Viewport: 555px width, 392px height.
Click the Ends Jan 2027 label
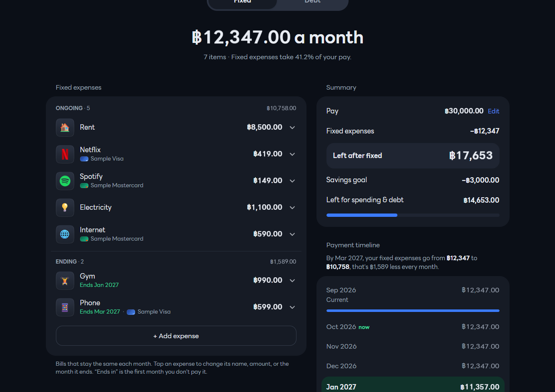(x=99, y=285)
